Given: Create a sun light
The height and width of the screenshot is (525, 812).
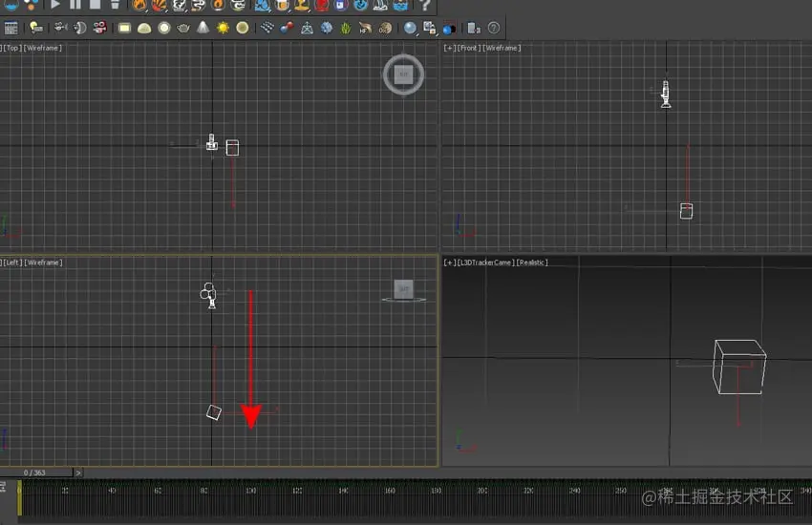Looking at the screenshot, I should coord(223,28).
